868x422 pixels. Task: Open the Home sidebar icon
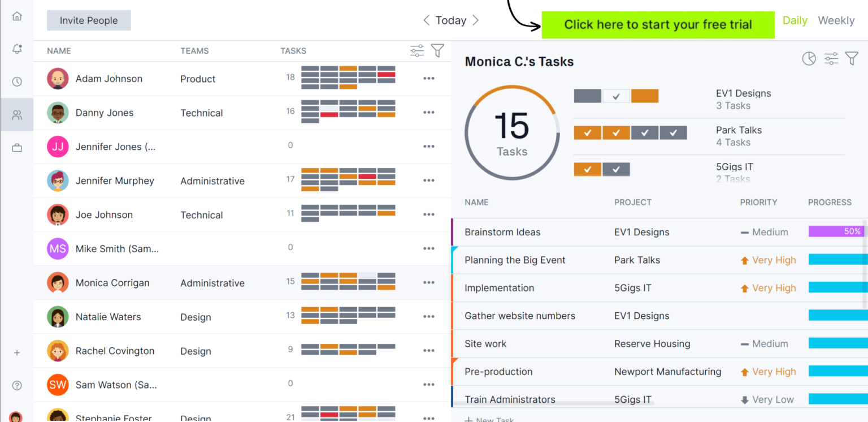click(x=17, y=16)
